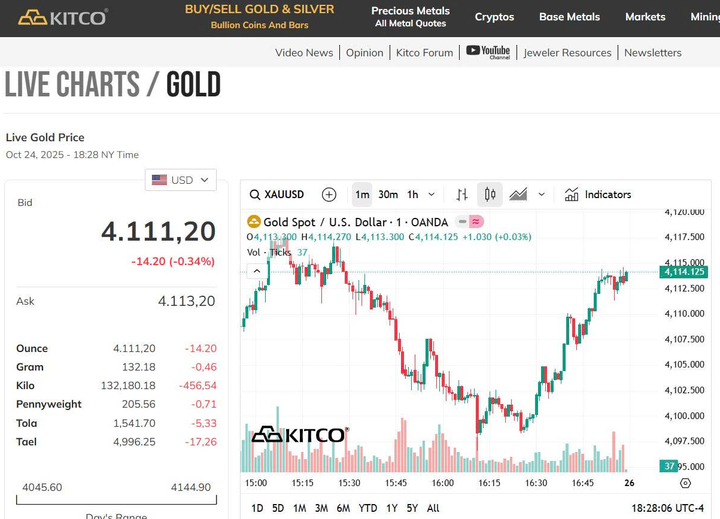The height and width of the screenshot is (519, 720).
Task: Click the add symbol plus icon
Action: [329, 195]
